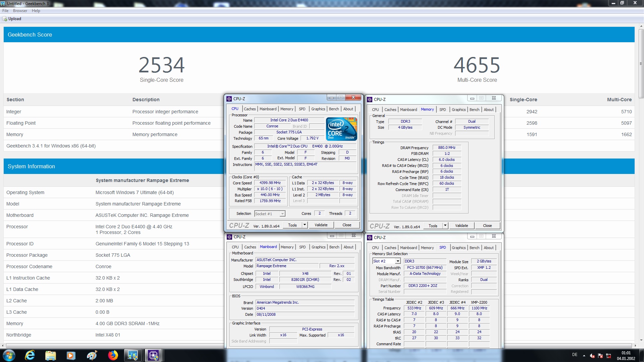
Task: Click Close button in Memory-tab CPU-Z window
Action: coord(487,226)
